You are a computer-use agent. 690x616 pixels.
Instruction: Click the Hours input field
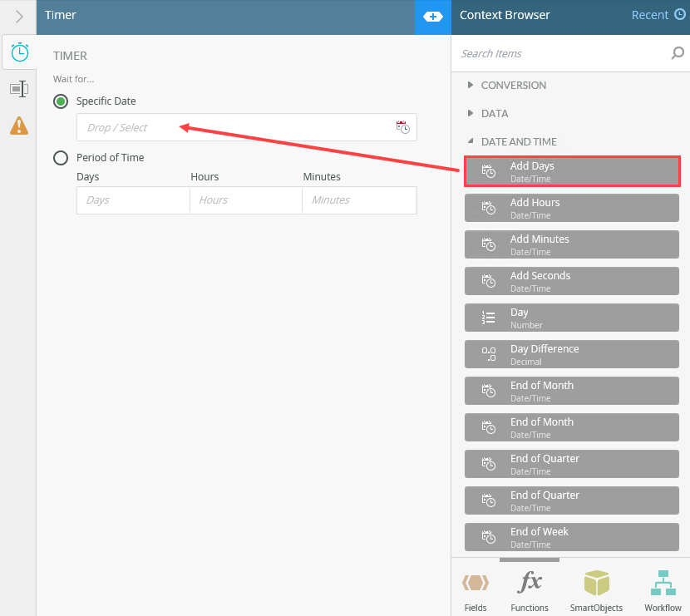click(246, 200)
